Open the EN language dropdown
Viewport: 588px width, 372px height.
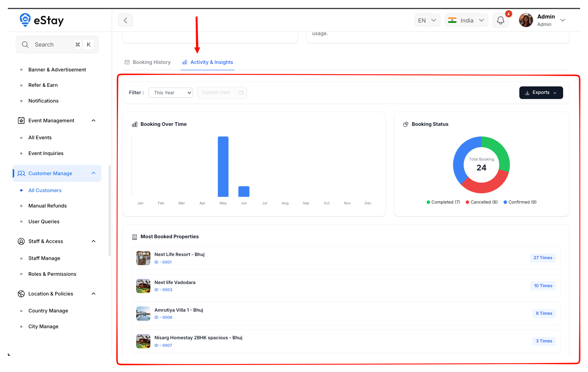click(427, 20)
